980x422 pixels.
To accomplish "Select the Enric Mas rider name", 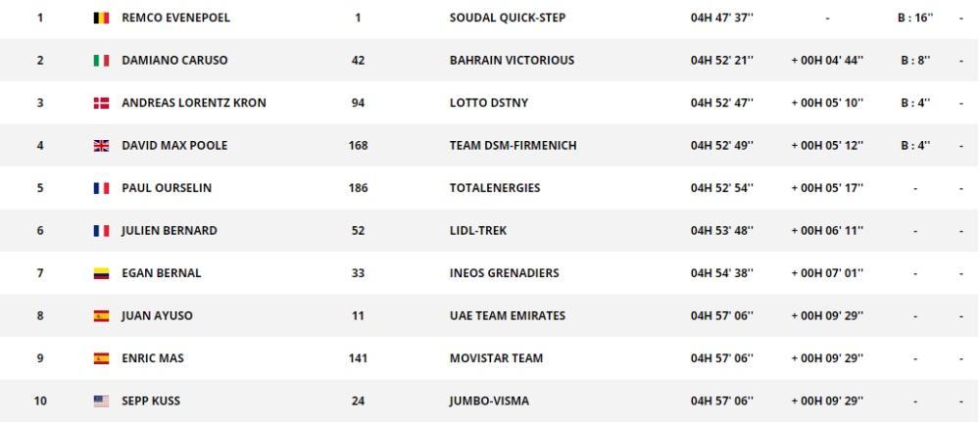I will tap(153, 358).
